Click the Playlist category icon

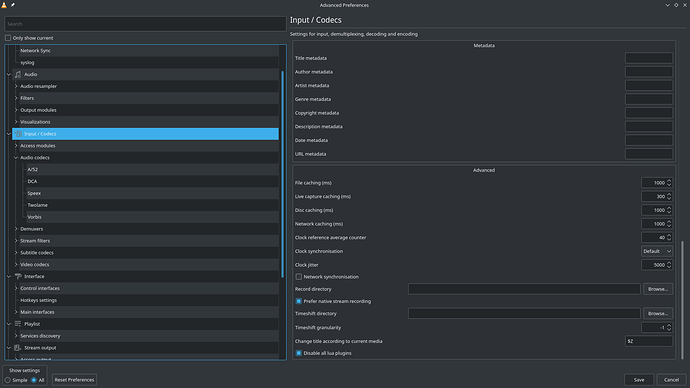point(18,324)
